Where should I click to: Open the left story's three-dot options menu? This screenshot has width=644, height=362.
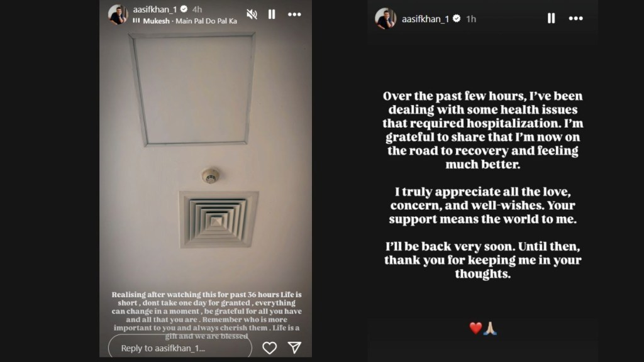coord(294,14)
